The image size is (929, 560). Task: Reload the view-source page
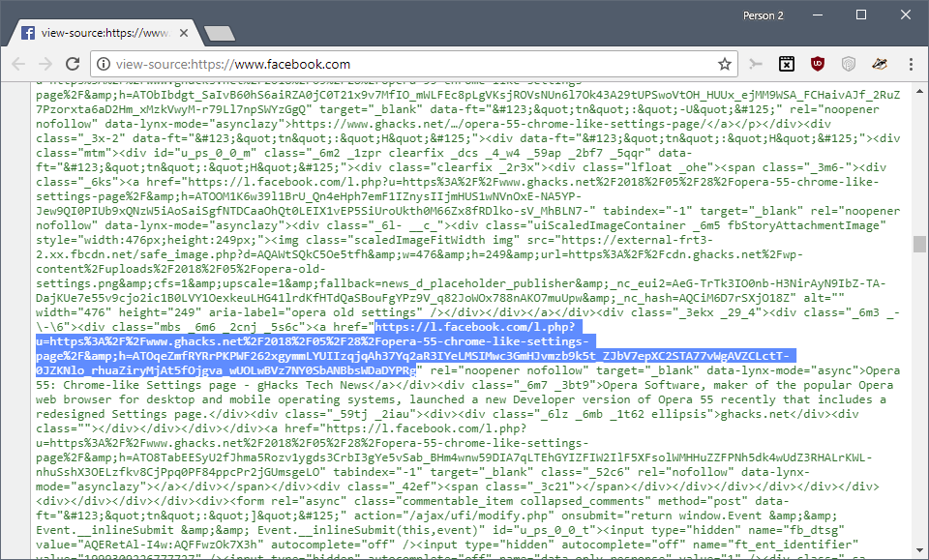tap(73, 64)
